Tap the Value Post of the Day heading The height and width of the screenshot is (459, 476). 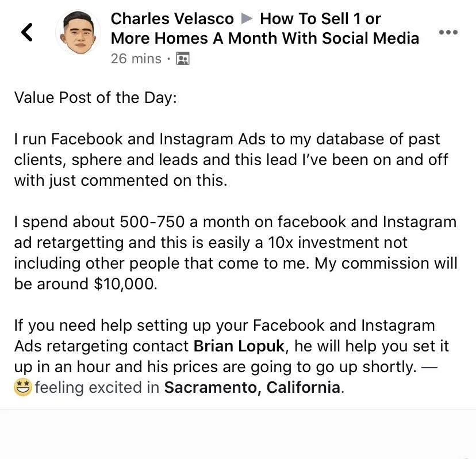pos(95,98)
